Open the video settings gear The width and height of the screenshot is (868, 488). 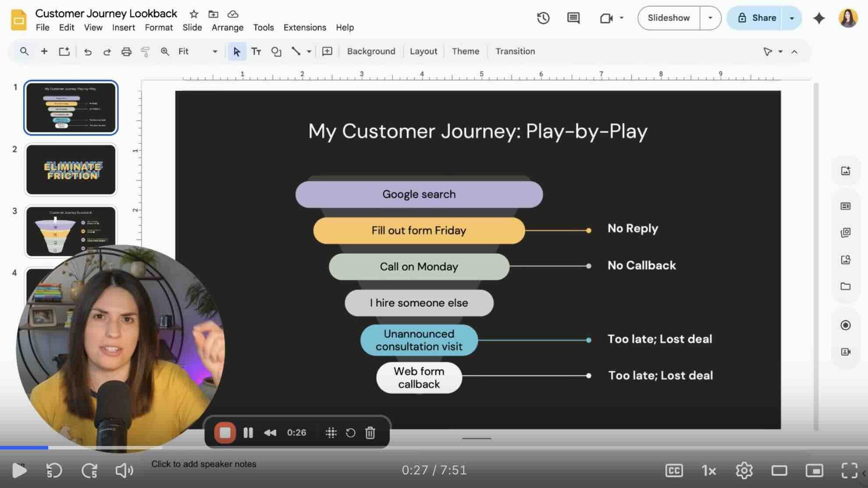click(744, 470)
